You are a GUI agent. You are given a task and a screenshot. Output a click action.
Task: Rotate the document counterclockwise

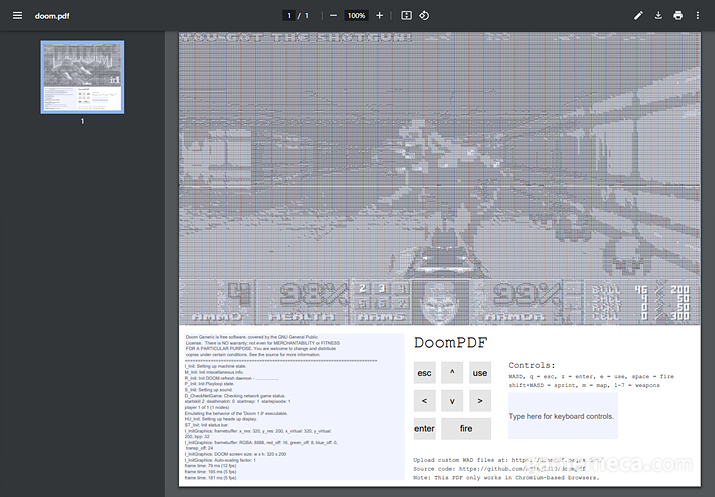tap(424, 16)
